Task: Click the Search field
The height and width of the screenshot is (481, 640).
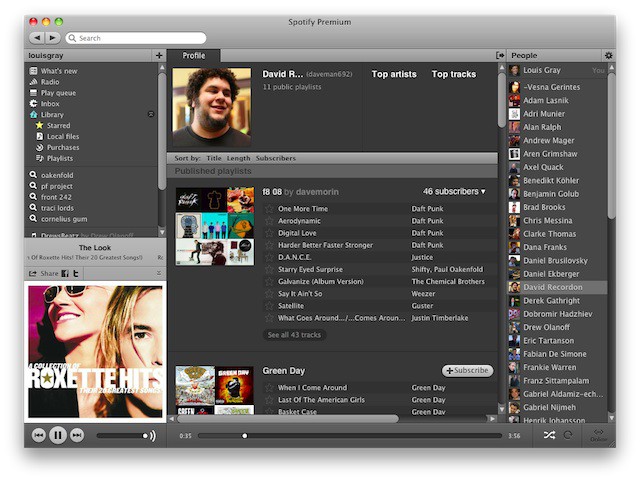Action: tap(136, 38)
